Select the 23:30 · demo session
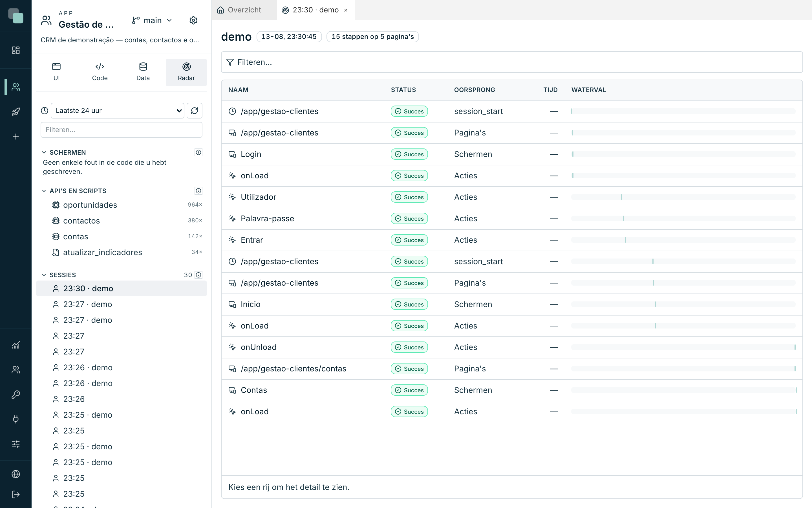 coord(122,289)
